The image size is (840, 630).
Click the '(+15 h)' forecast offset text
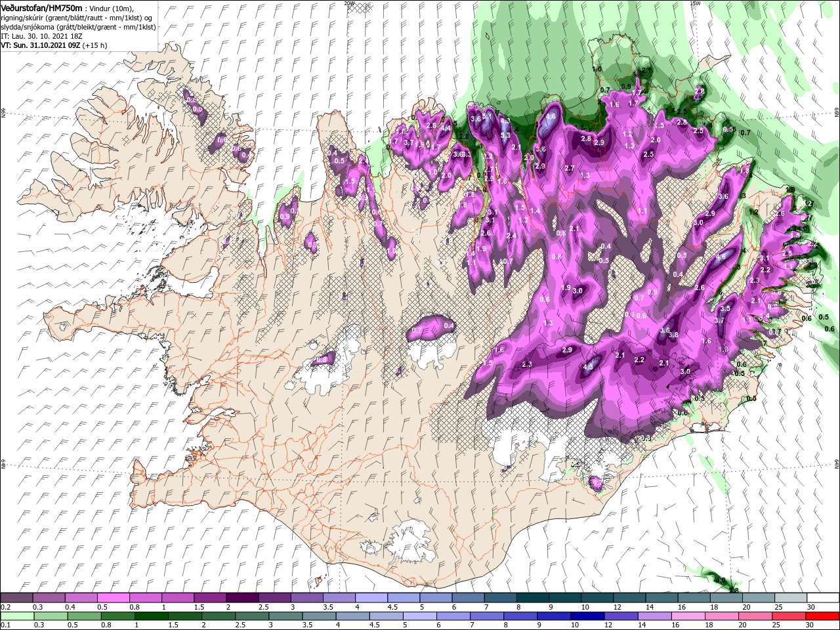95,46
